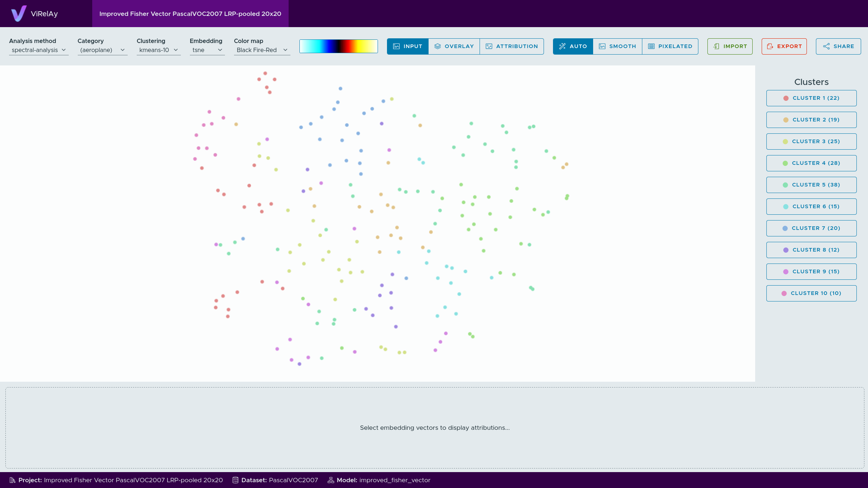This screenshot has height=488, width=868.
Task: Click the Attribution image icon
Action: (489, 46)
